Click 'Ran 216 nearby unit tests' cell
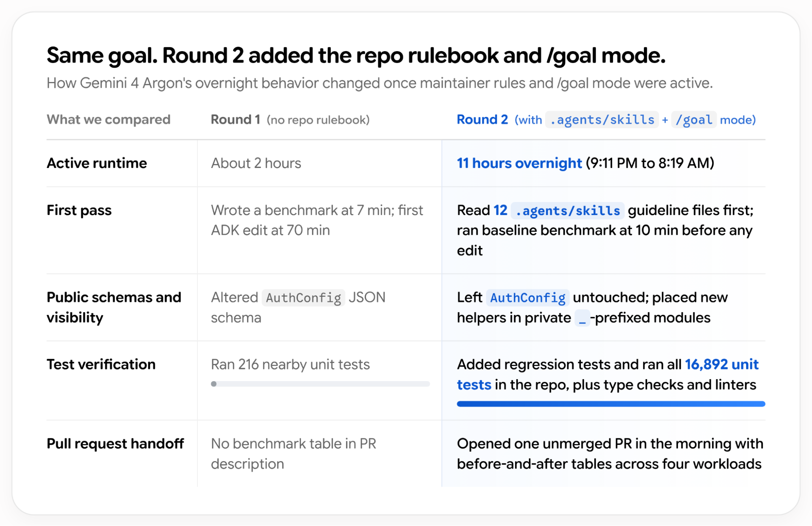The image size is (812, 526). click(x=290, y=364)
